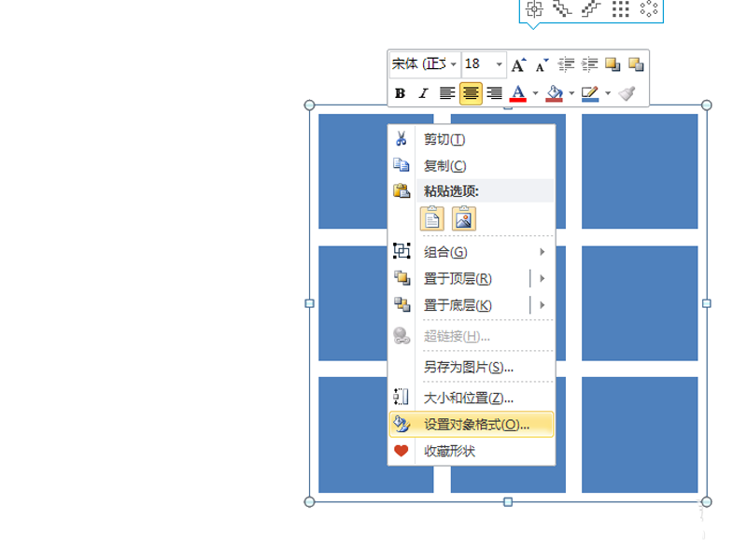Click the Send Backward icon on mini toolbar
Screen dimensions: 747x560
tap(637, 65)
